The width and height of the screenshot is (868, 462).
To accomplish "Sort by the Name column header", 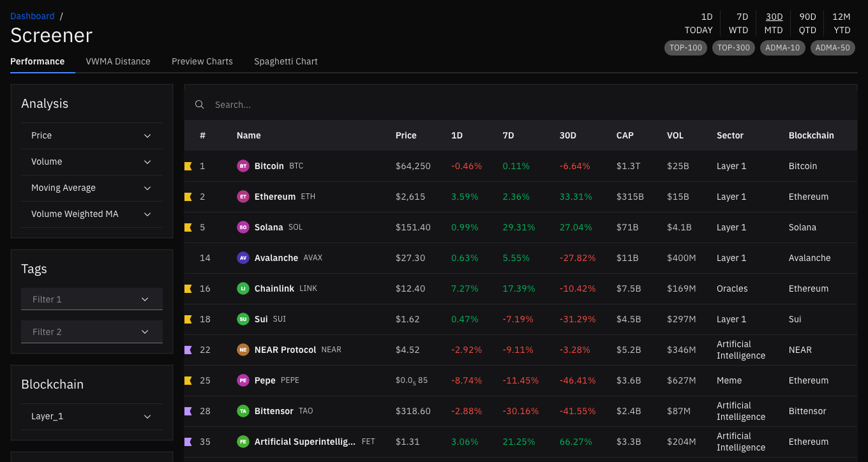I will (249, 135).
